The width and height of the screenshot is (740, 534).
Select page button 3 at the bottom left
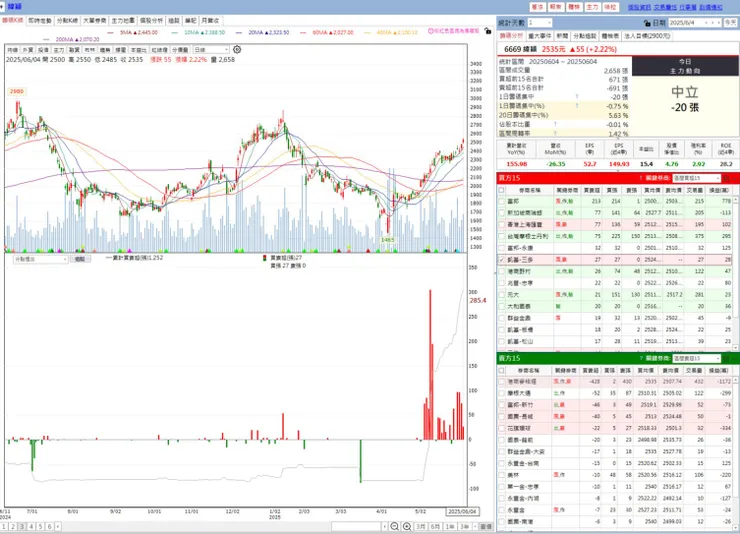pos(22,526)
